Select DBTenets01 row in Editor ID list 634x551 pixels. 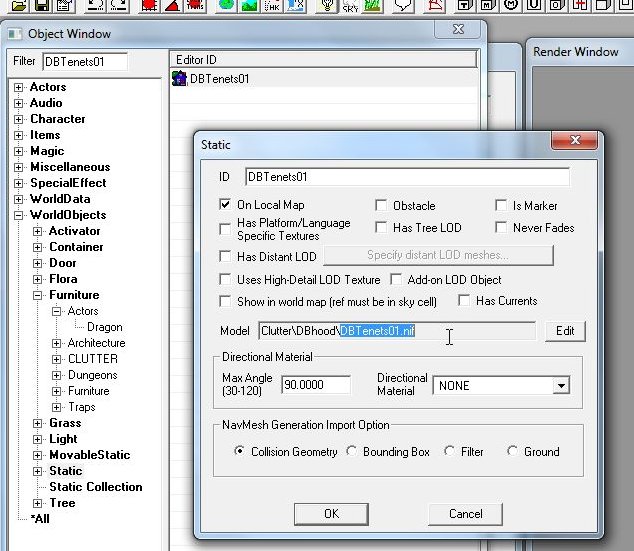pos(323,78)
